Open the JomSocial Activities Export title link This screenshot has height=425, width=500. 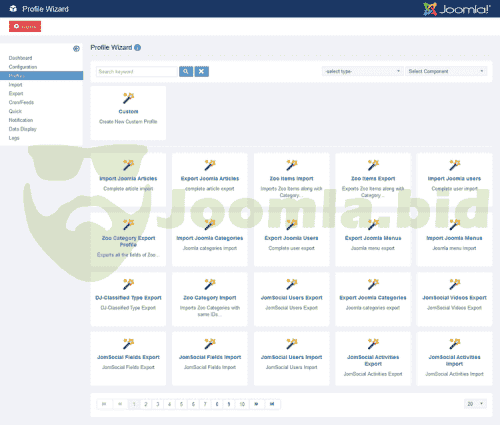coord(373,360)
